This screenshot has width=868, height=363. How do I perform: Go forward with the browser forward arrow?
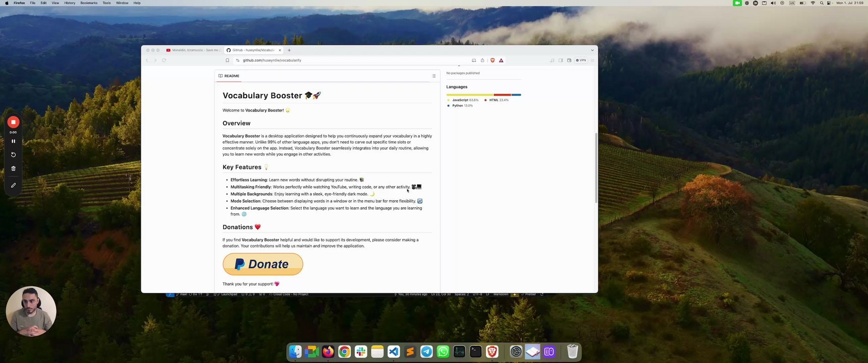(155, 60)
